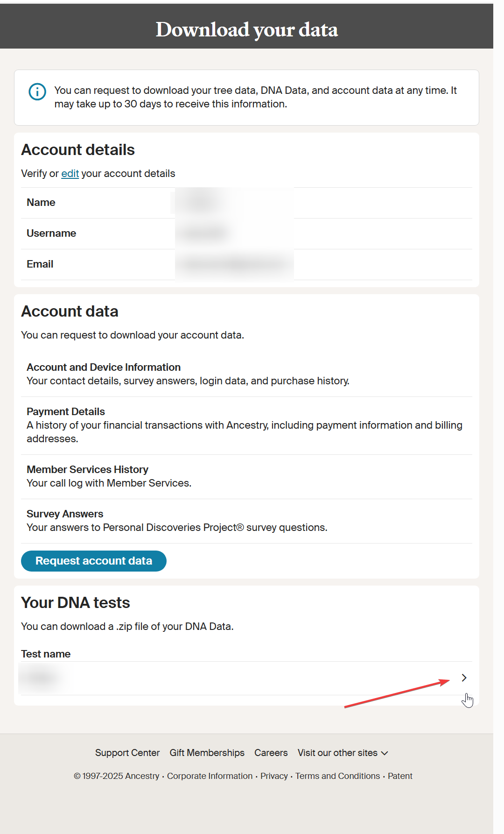
Task: Open Corporate Information page link
Action: pyautogui.click(x=210, y=776)
